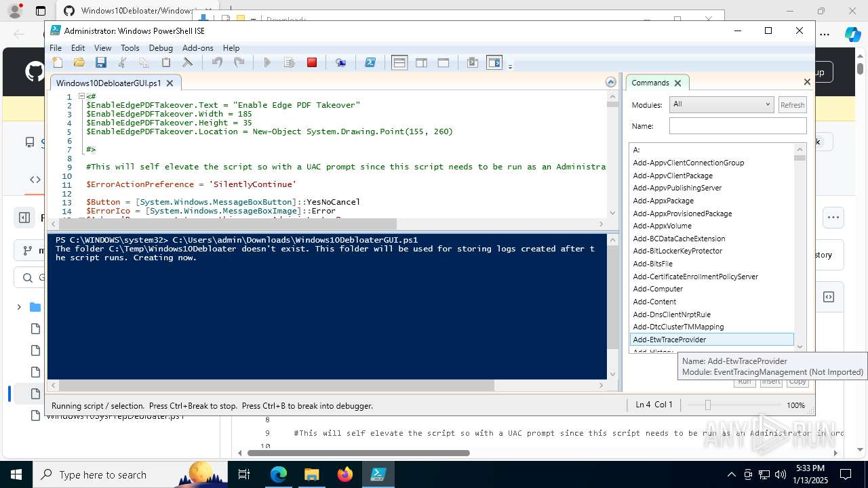Open the View menu
The width and height of the screenshot is (868, 488).
coord(102,48)
